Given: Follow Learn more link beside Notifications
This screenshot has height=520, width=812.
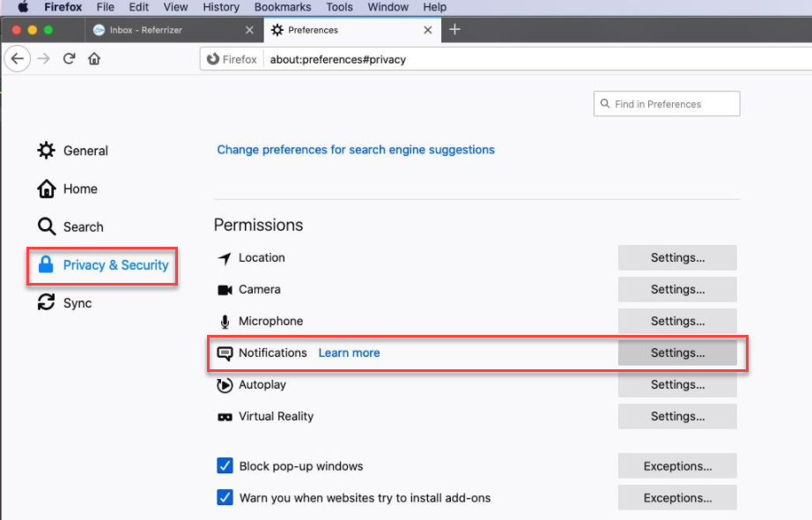Looking at the screenshot, I should 349,353.
